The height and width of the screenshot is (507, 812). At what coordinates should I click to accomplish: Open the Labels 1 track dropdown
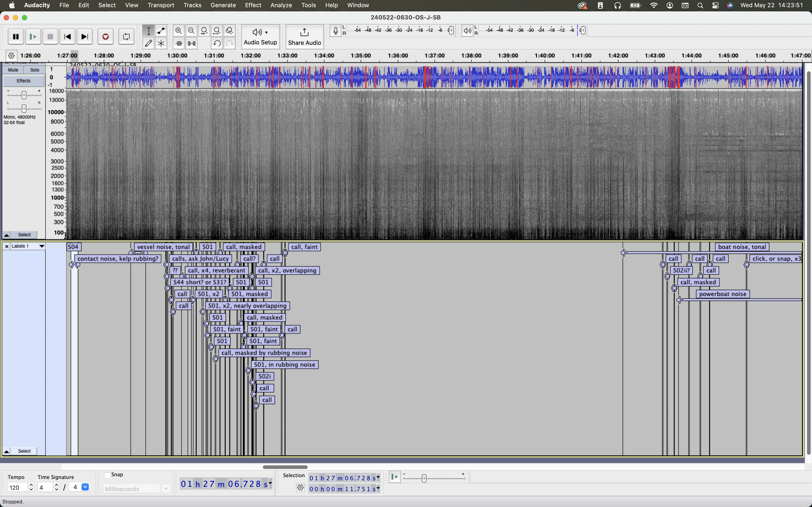coord(42,246)
